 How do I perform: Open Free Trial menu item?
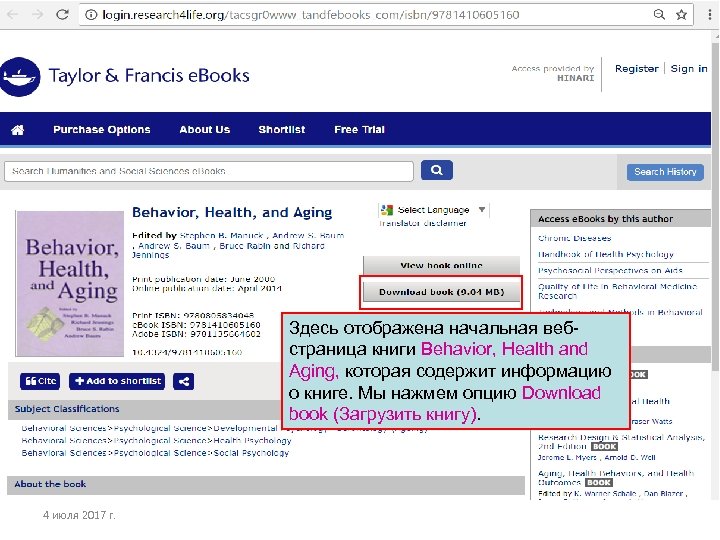359,129
